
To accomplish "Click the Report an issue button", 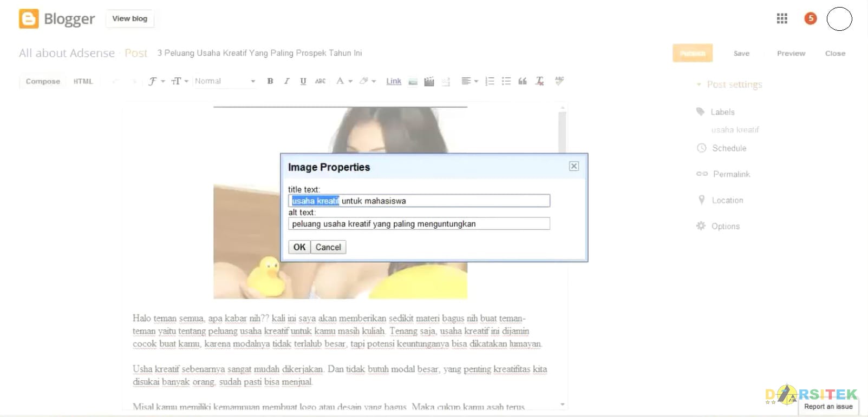I will (828, 407).
